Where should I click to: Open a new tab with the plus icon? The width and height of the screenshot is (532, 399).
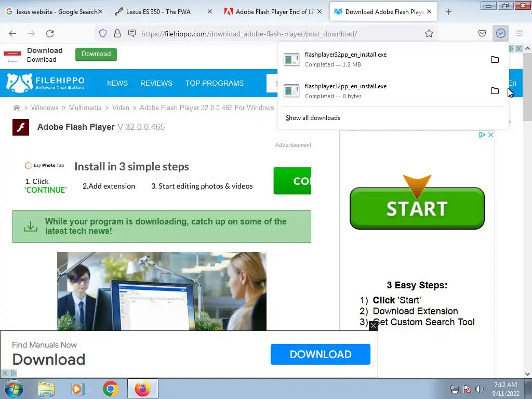[x=448, y=12]
